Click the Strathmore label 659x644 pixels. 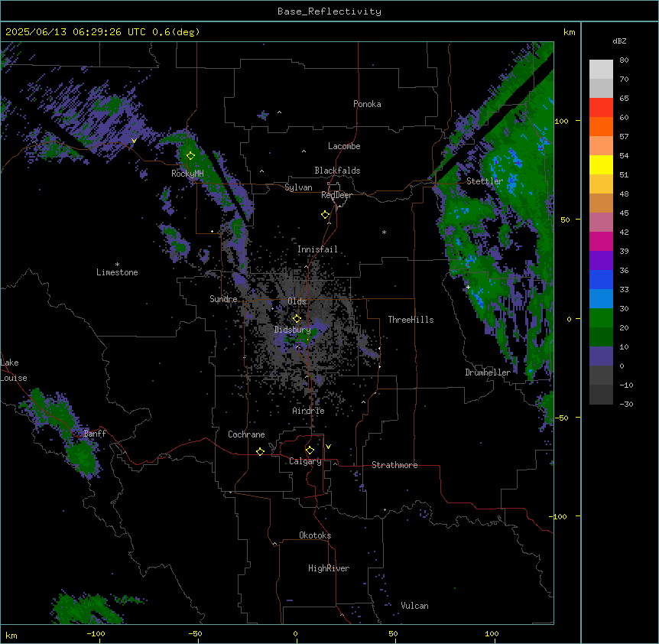click(x=394, y=465)
